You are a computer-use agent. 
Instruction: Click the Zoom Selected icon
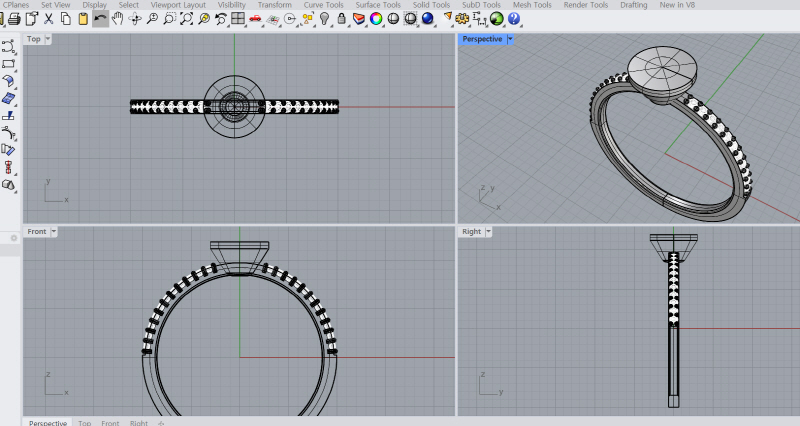pos(204,19)
